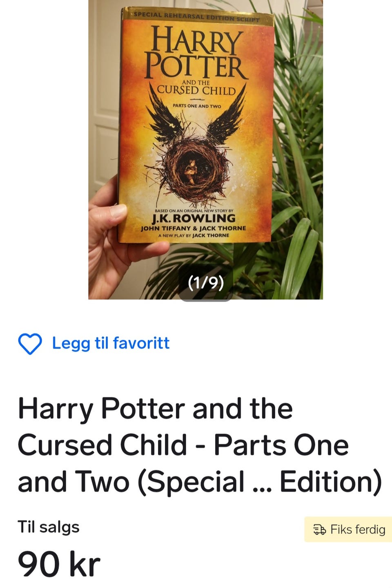Tap the 'Til salgs' status label
The image size is (392, 588).
pos(48,527)
